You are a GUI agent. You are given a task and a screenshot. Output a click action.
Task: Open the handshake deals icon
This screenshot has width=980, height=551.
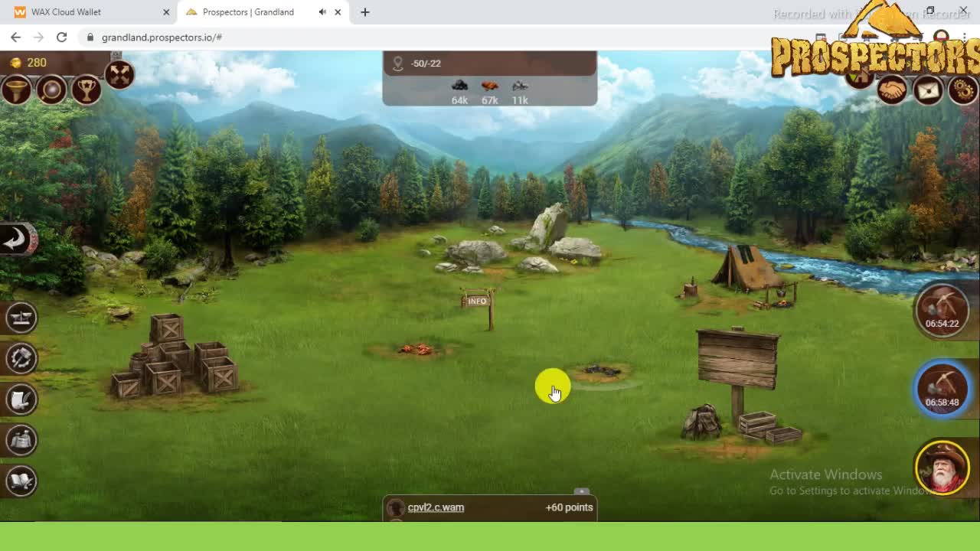coord(892,90)
